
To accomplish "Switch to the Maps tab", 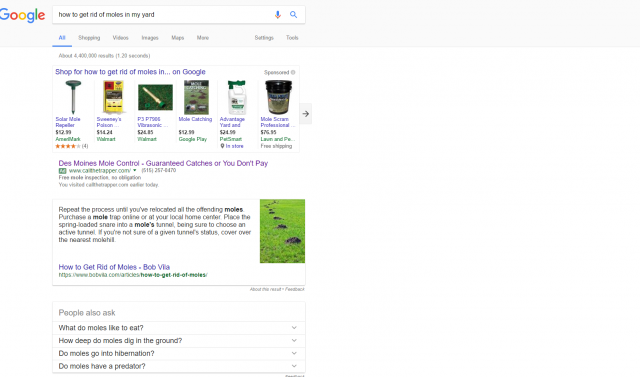I will (178, 38).
